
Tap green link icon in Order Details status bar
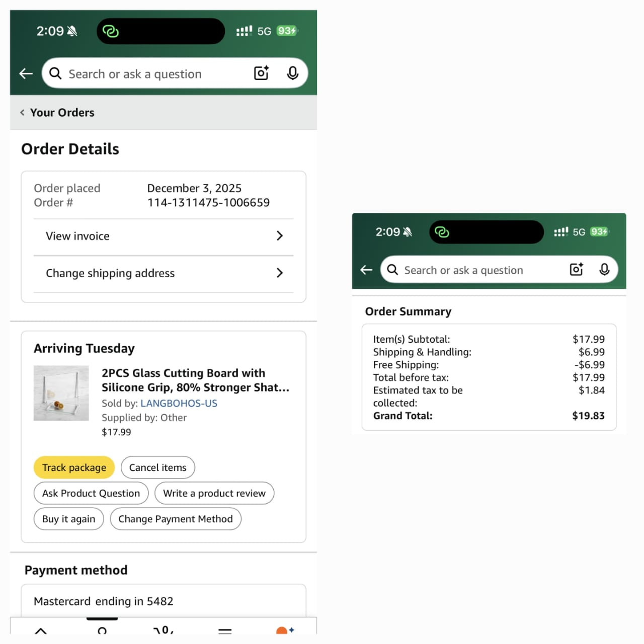pyautogui.click(x=110, y=31)
